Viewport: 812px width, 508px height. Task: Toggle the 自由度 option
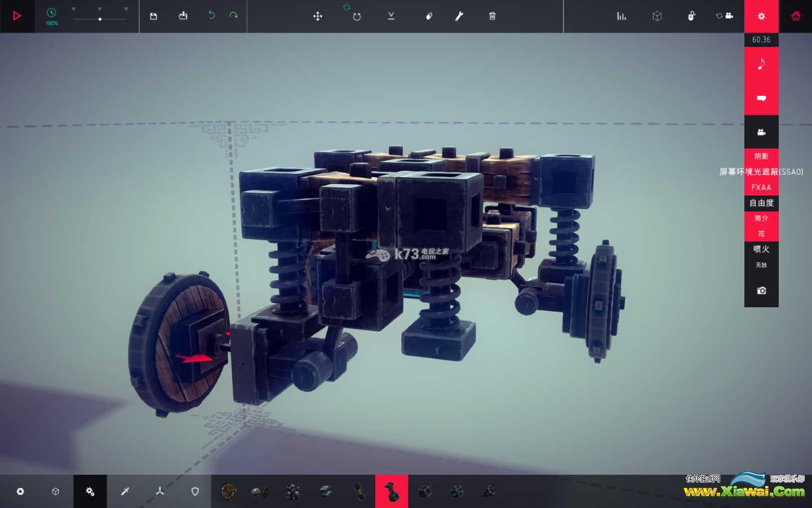(x=761, y=203)
